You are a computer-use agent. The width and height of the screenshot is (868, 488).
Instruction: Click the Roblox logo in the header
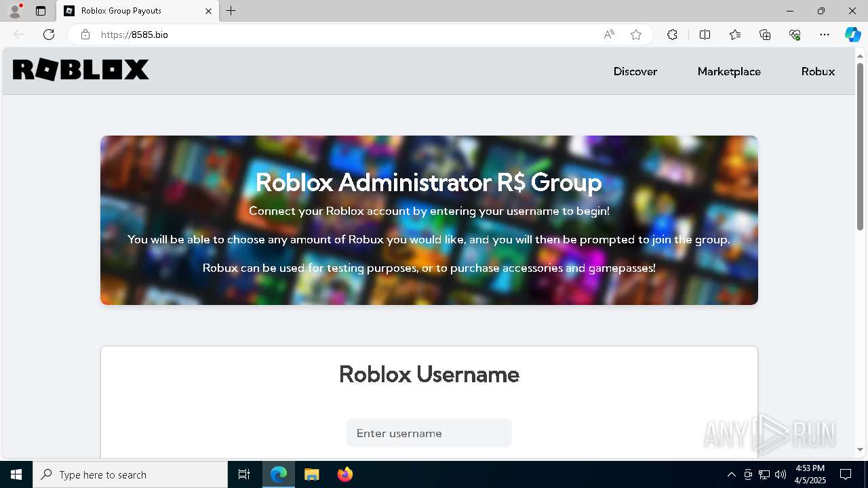[x=81, y=70]
